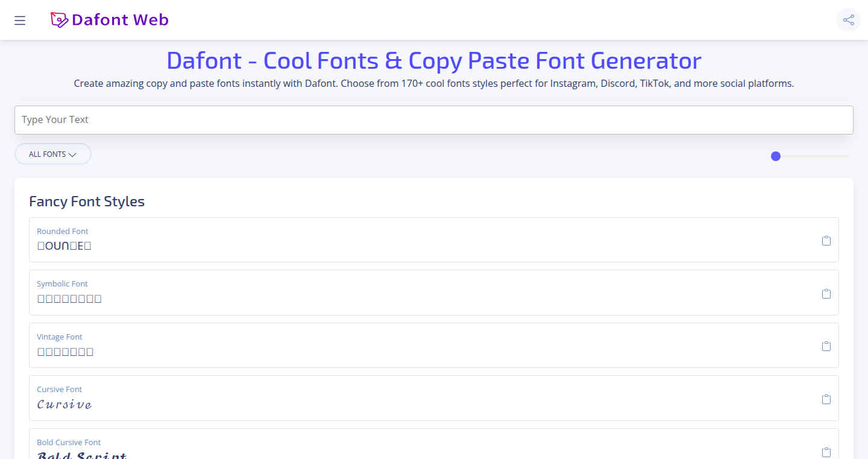Viewport: 868px width, 459px height.
Task: Click the Fancy Font Styles heading
Action: [87, 201]
